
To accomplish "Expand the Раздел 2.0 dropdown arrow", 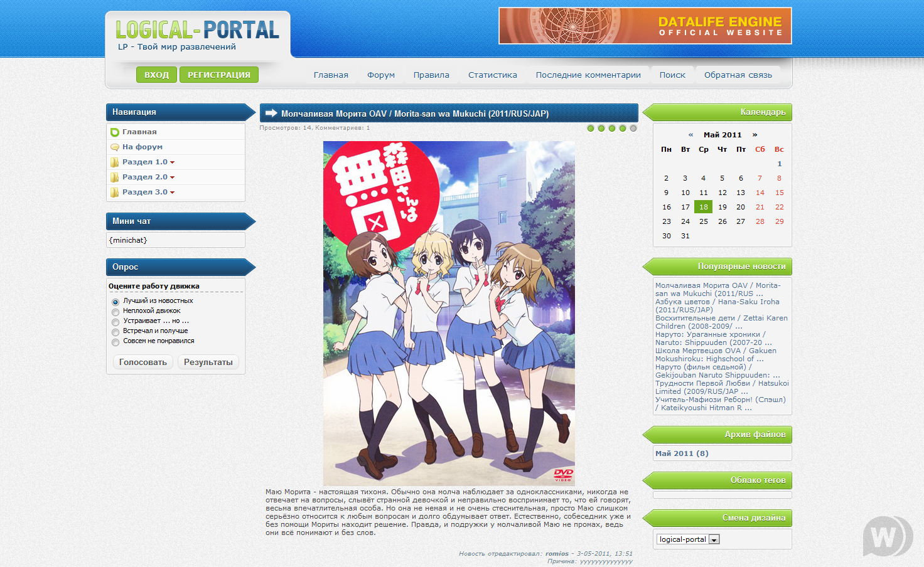I will [172, 178].
